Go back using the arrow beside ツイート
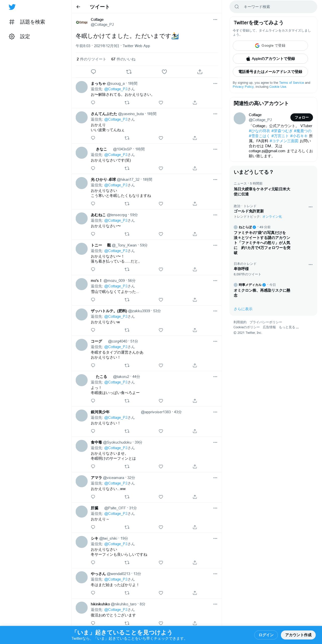The height and width of the screenshot is (644, 322). point(78,7)
